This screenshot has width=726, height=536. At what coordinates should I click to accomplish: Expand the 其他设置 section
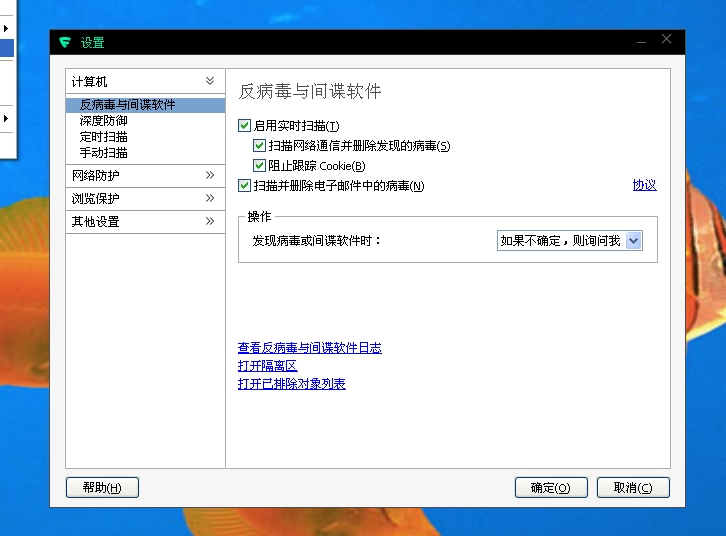[209, 222]
